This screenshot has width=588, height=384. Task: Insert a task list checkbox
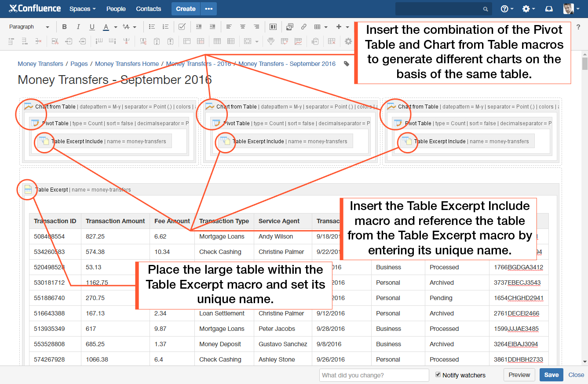tap(182, 26)
